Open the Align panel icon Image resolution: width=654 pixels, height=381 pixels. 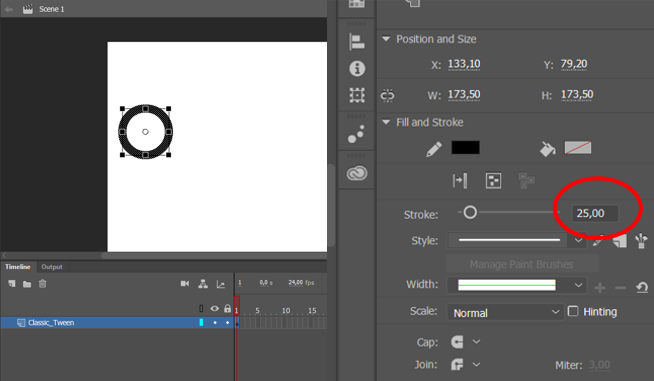pyautogui.click(x=357, y=42)
